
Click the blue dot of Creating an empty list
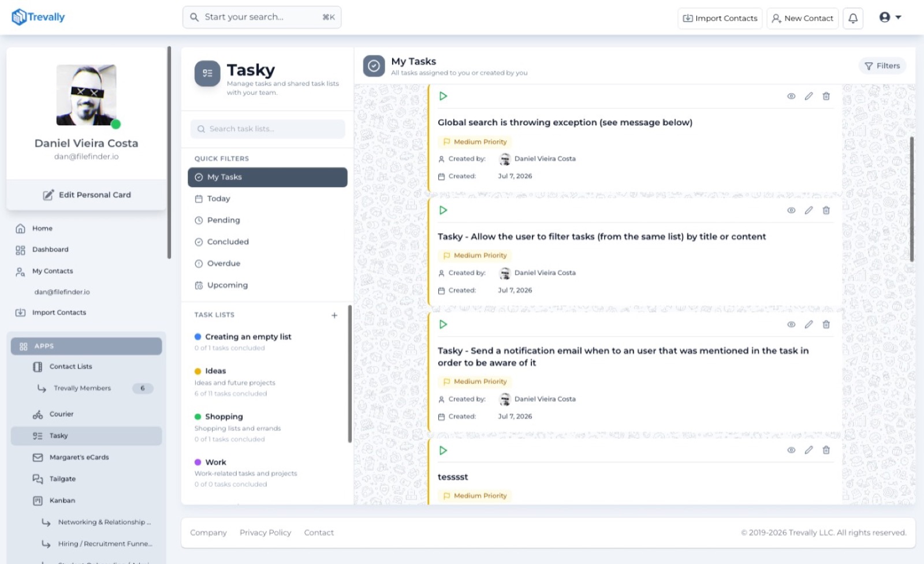click(x=198, y=337)
